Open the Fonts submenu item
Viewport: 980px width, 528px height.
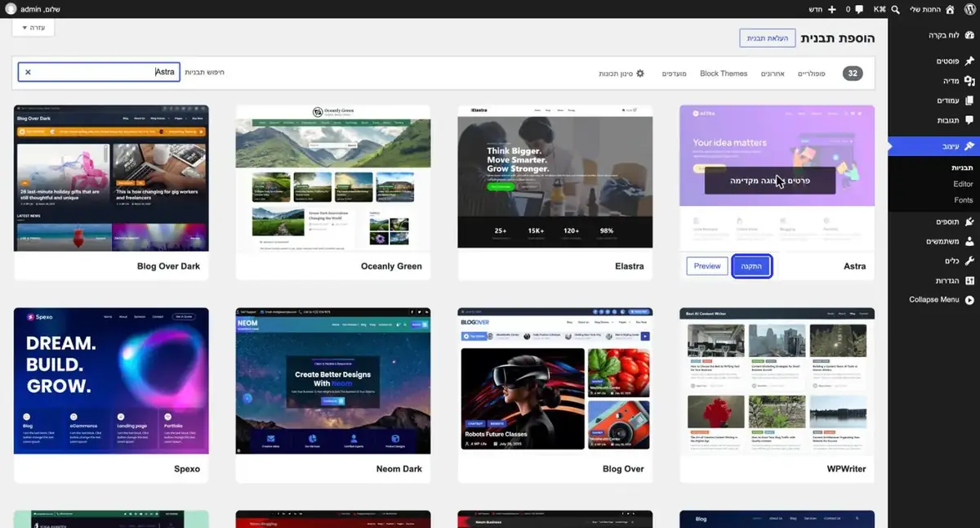coord(964,200)
